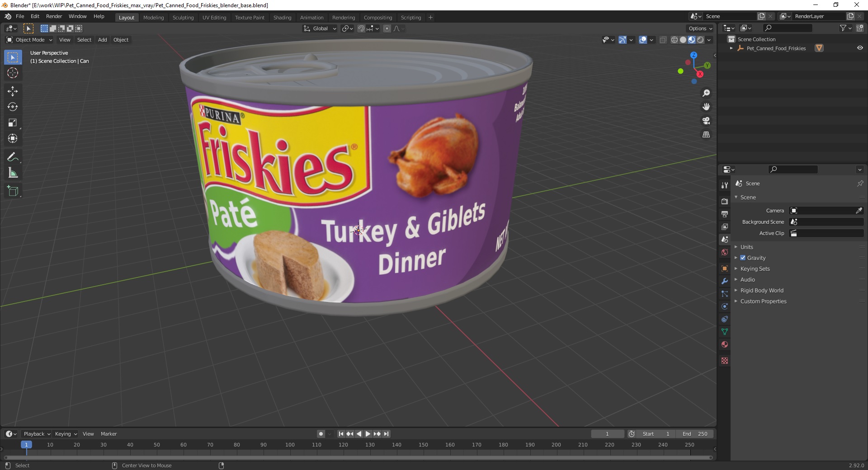
Task: Click the End frame 250 field
Action: 695,434
